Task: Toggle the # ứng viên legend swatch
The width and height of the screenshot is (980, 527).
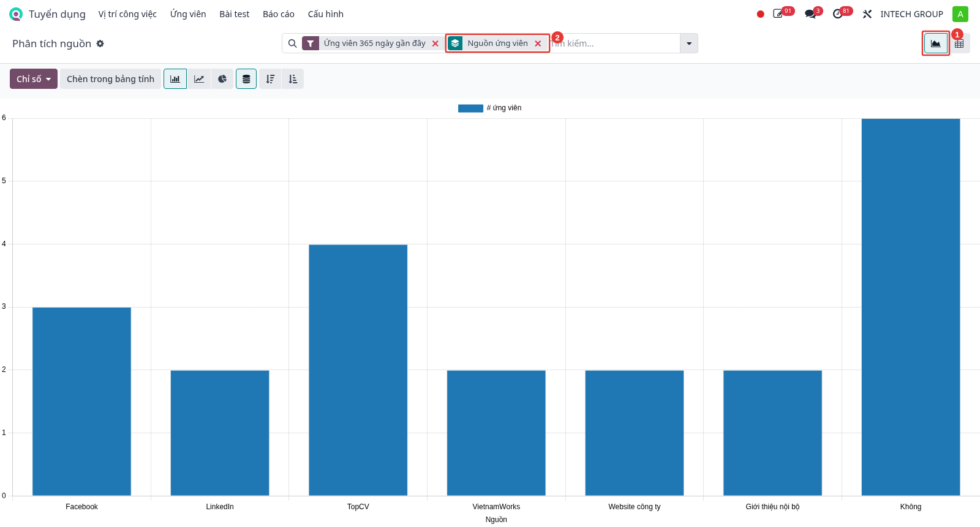Action: [470, 108]
